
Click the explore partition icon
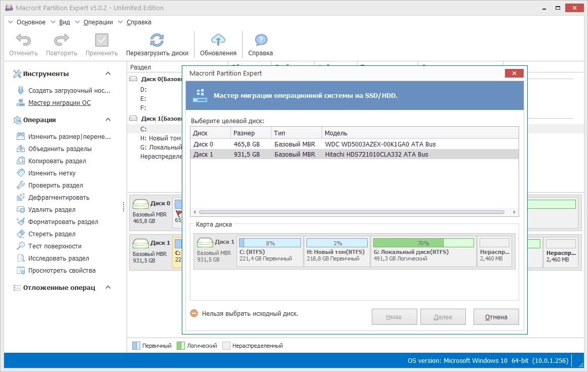[21, 258]
